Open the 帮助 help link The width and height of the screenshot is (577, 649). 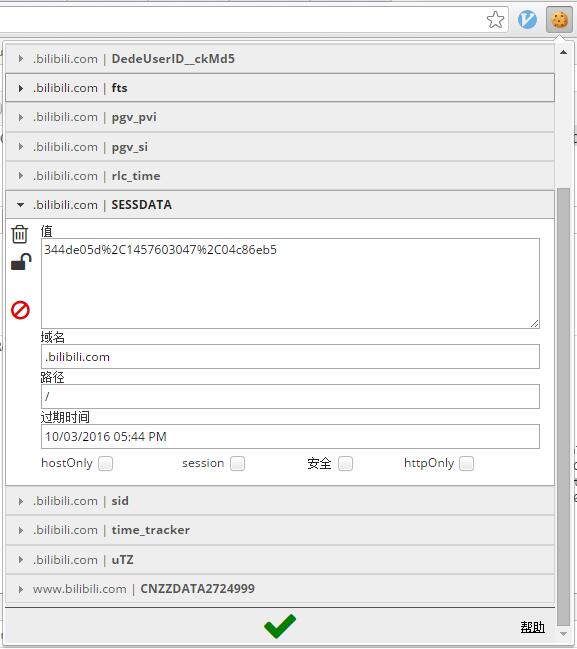[532, 627]
